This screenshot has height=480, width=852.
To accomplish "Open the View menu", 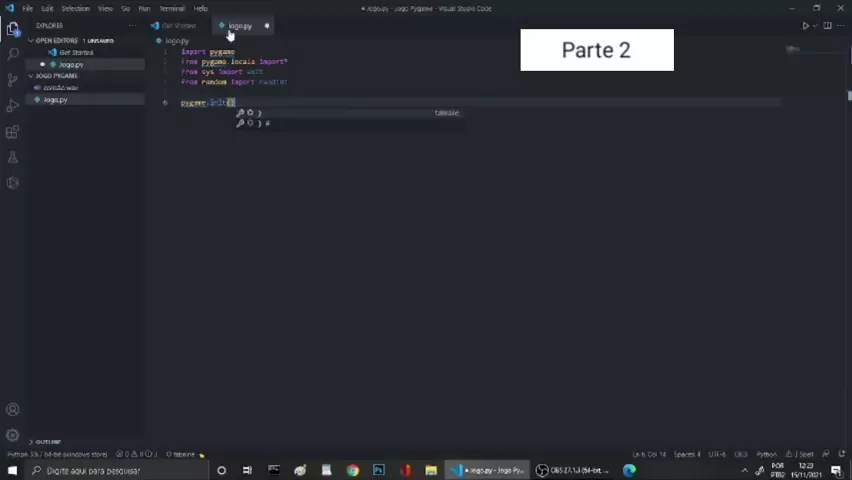I will tap(105, 9).
